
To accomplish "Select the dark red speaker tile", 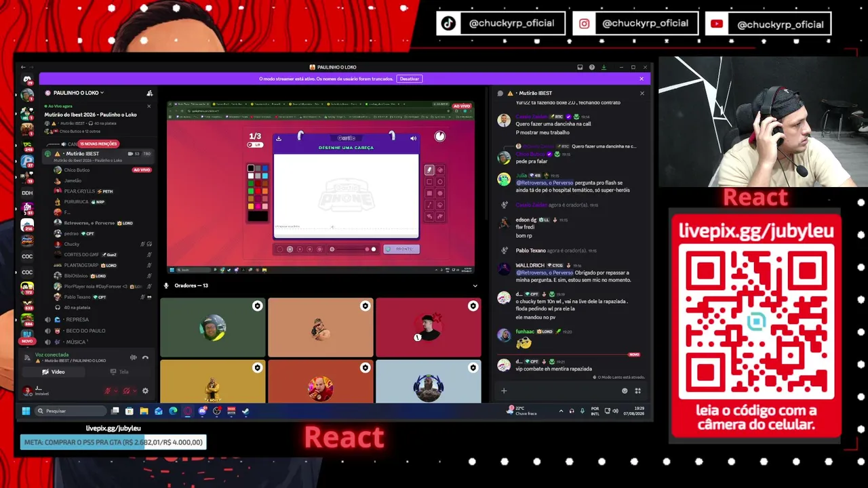I will pos(428,327).
